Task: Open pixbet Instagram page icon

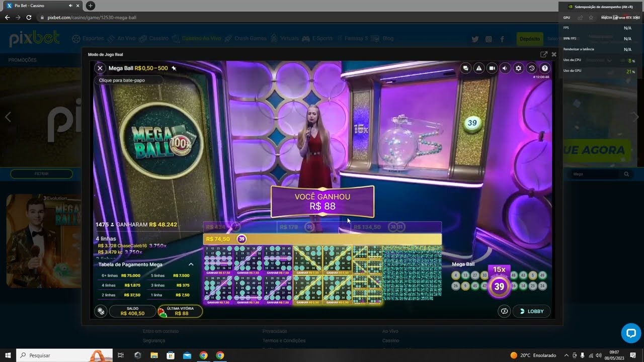Action: pos(489,39)
